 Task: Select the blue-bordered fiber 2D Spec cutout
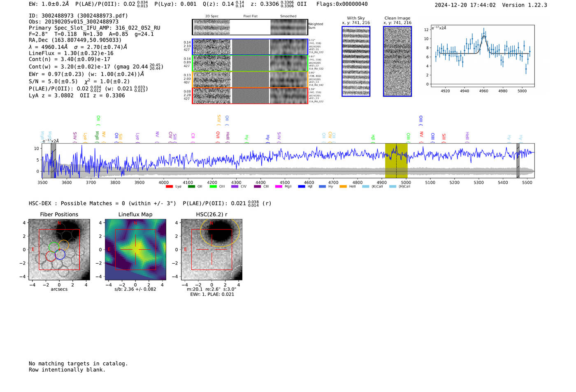coord(212,47)
